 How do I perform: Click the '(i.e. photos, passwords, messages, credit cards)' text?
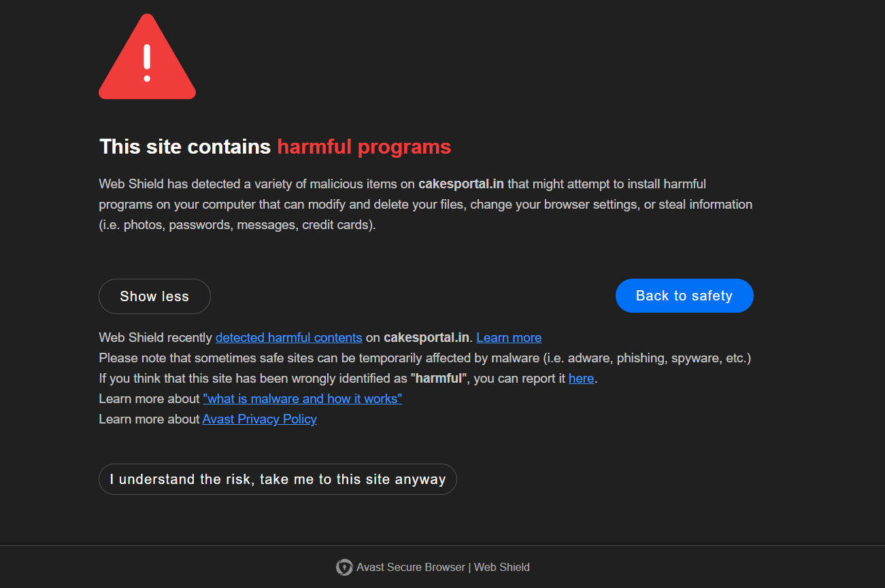pos(237,225)
